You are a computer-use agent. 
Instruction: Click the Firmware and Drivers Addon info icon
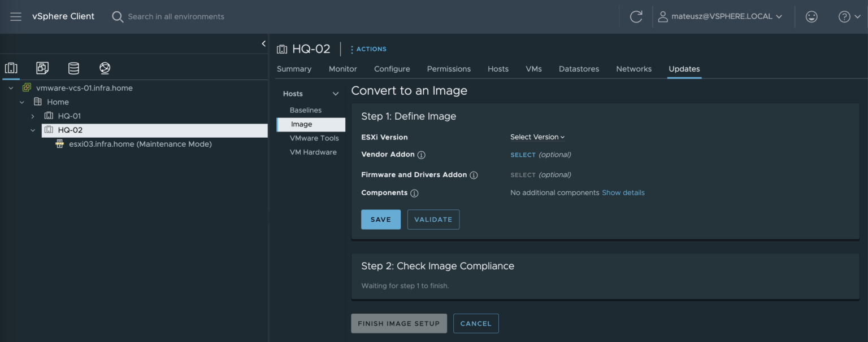click(x=474, y=175)
